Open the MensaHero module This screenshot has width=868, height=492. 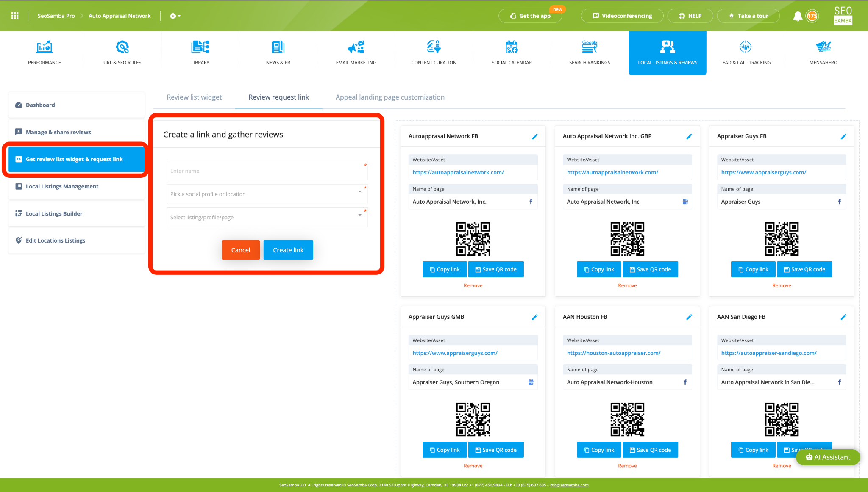tap(823, 53)
